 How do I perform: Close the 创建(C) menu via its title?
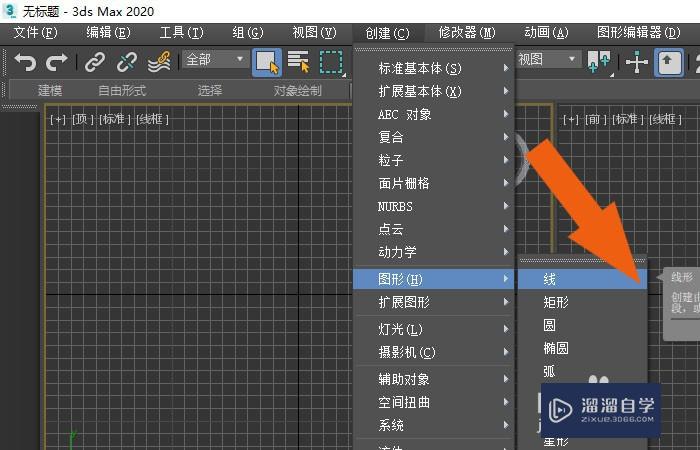pos(387,33)
